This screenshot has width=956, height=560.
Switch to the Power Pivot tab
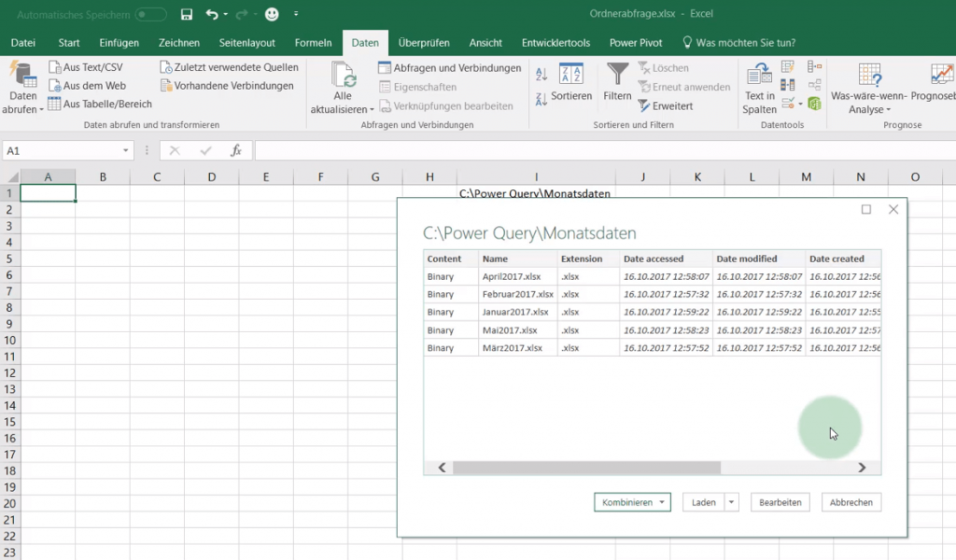pyautogui.click(x=636, y=43)
